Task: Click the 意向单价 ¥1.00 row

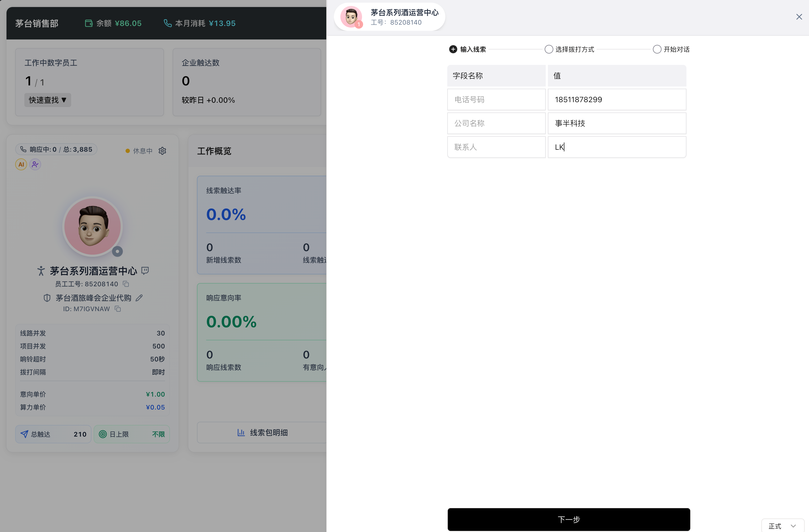Action: (x=93, y=394)
